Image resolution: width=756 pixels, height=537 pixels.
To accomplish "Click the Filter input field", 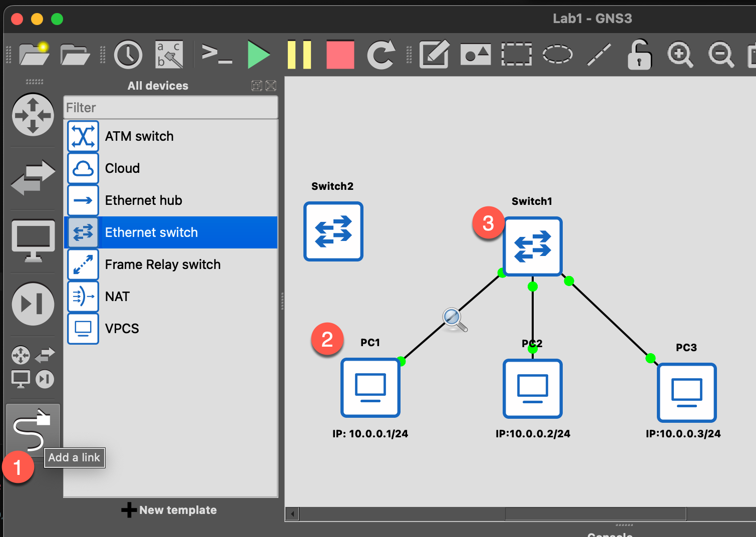I will pos(171,108).
